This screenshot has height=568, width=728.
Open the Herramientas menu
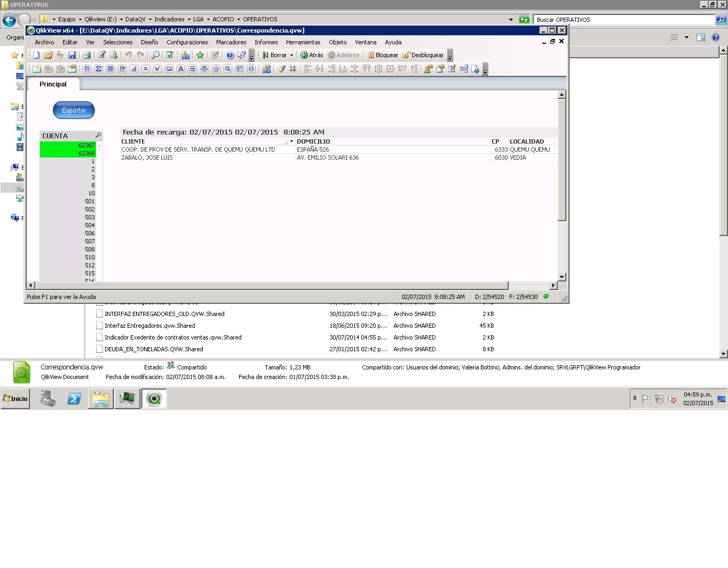click(303, 42)
